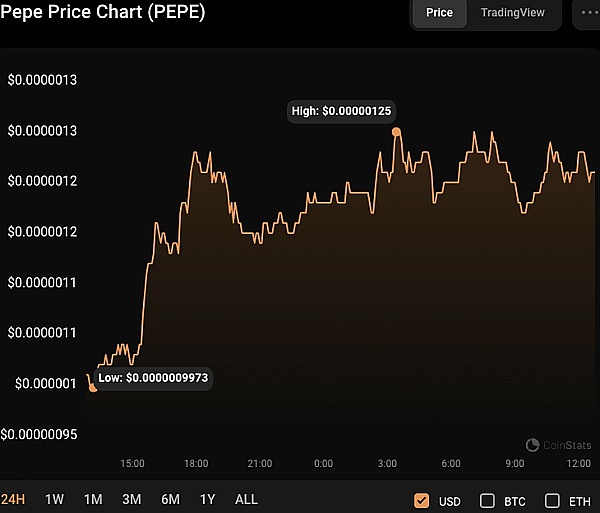600x513 pixels.
Task: Uncheck the USD currency checkbox
Action: click(x=421, y=500)
